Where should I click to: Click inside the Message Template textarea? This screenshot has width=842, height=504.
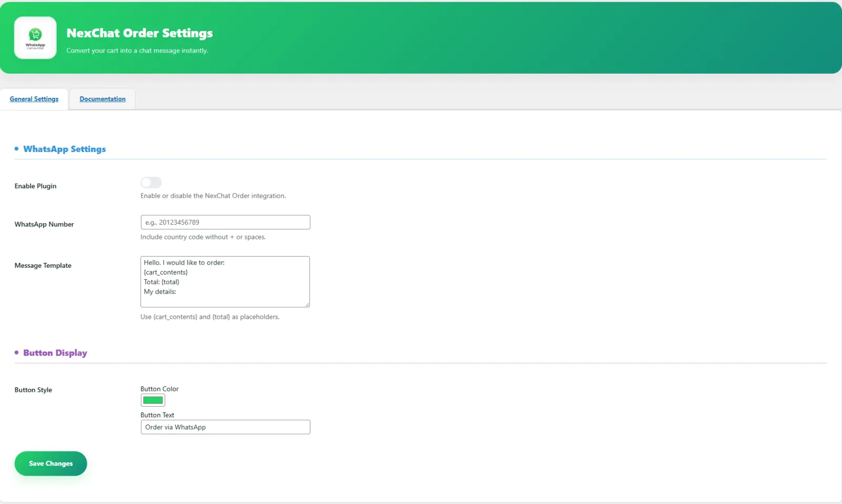click(225, 282)
